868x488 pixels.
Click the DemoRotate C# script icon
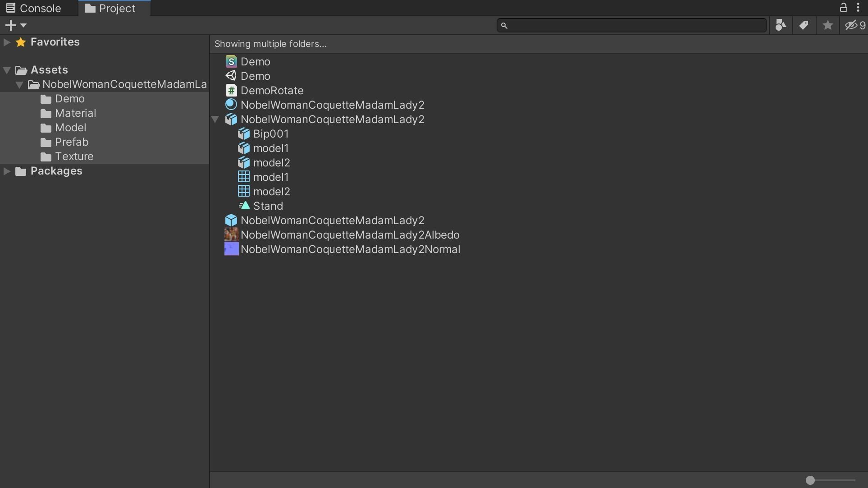231,90
